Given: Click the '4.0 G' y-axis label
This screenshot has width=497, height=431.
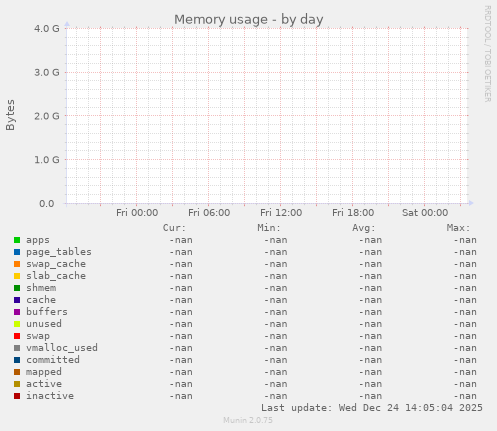Looking at the screenshot, I should click(x=47, y=29).
